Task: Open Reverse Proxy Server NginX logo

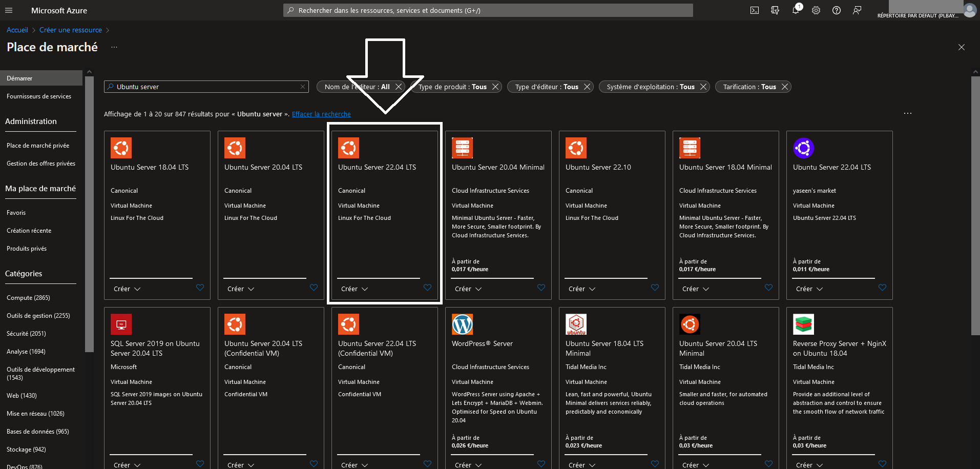Action: pyautogui.click(x=804, y=324)
